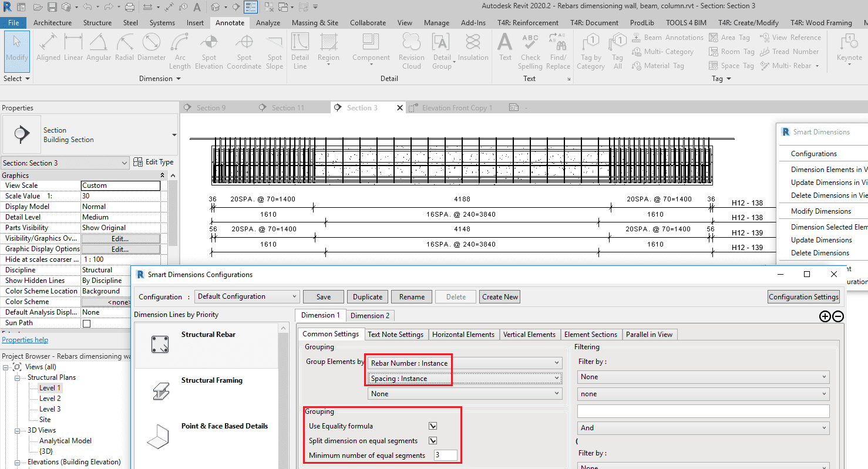868x469 pixels.
Task: Save the project with the disk icon
Action: click(x=52, y=7)
